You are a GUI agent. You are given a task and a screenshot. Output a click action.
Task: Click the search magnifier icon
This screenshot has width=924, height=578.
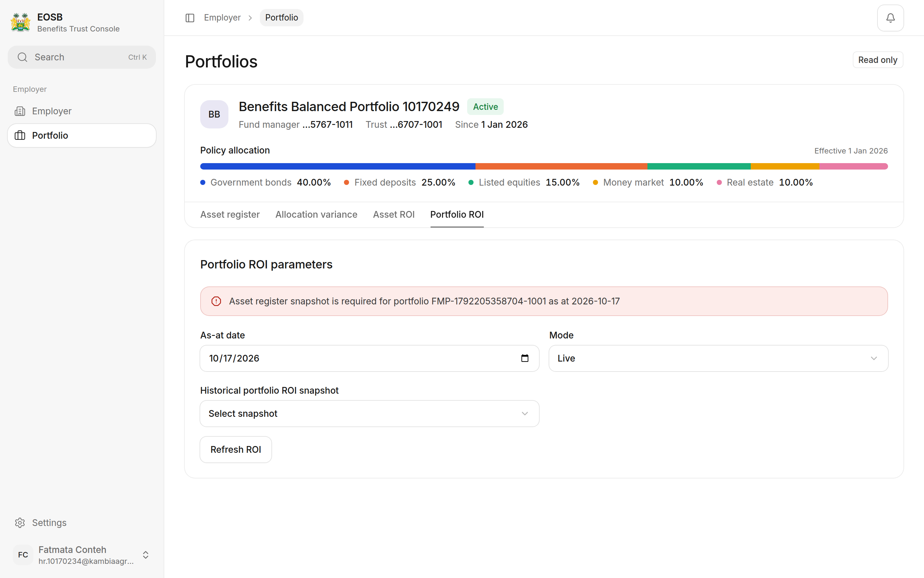[x=22, y=57]
